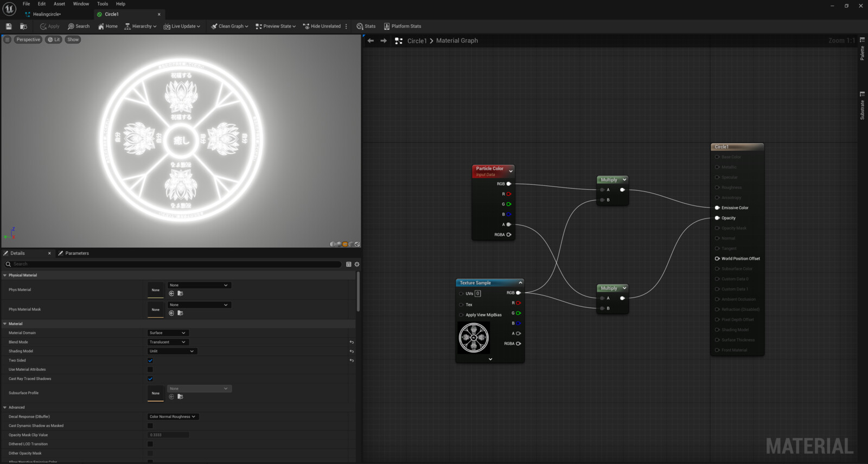Open Search in the material toolbar
The height and width of the screenshot is (464, 868).
pos(79,26)
